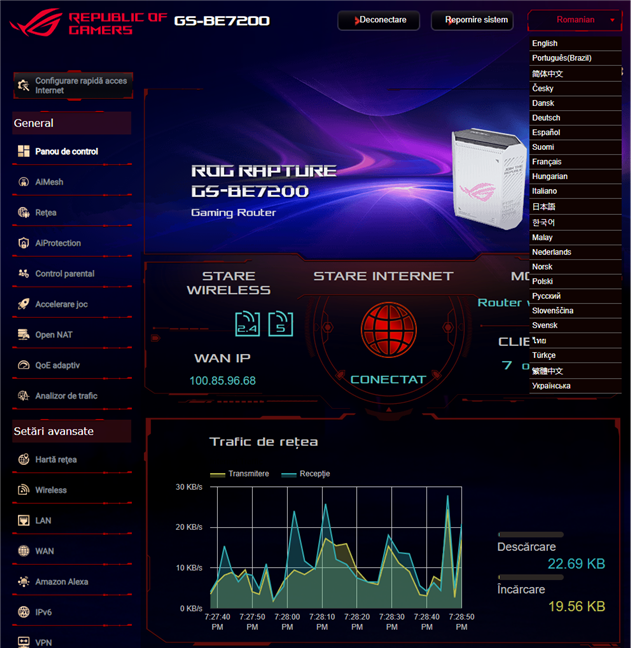Click the 19.56 KB upload value
The width and height of the screenshot is (631, 648).
[x=576, y=606]
